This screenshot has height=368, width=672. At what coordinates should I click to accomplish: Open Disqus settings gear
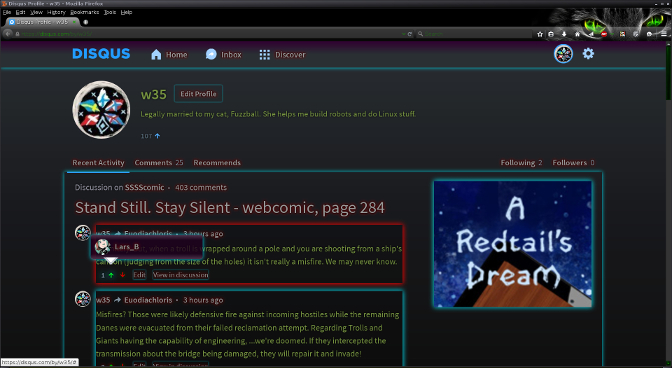coord(588,54)
